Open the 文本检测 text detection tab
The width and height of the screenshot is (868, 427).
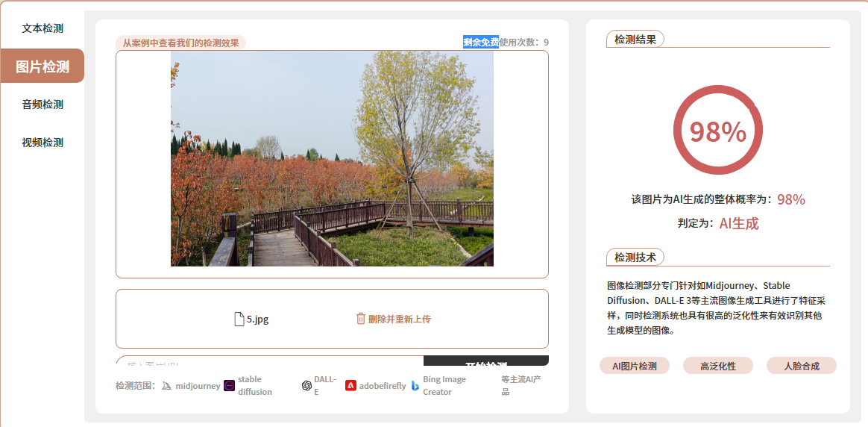[x=43, y=28]
